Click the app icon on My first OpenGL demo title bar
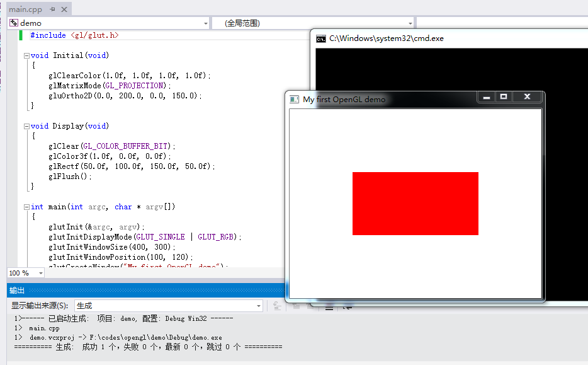 click(x=293, y=98)
